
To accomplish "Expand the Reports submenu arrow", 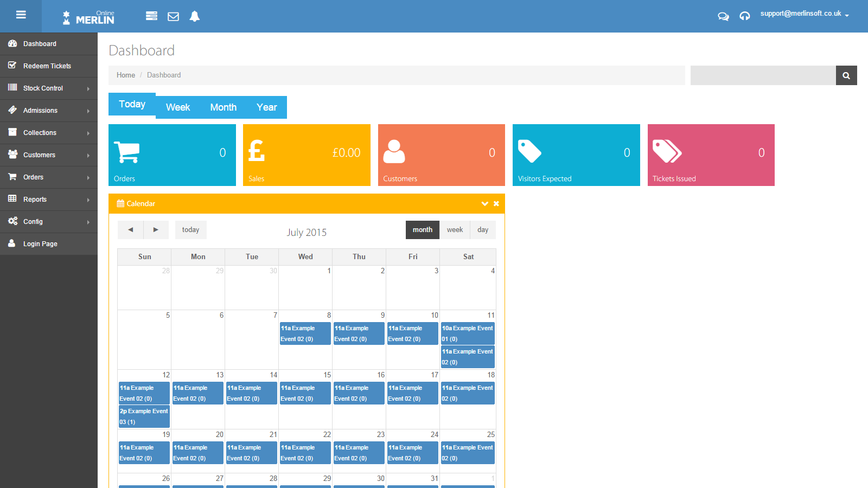I will click(x=88, y=200).
